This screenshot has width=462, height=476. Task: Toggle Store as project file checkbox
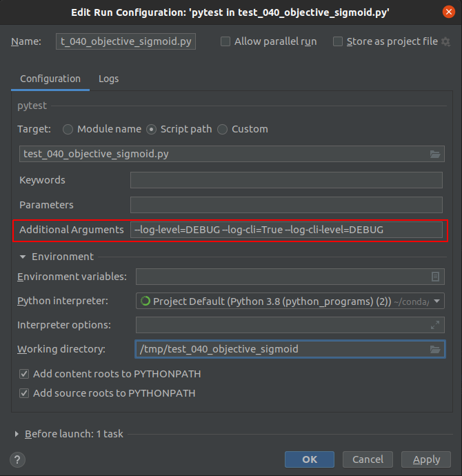[338, 41]
